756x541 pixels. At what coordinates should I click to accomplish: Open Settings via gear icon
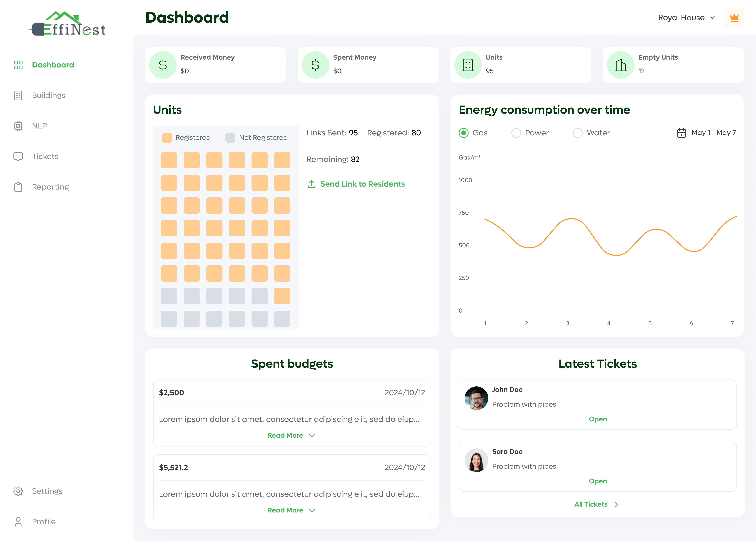(18, 491)
